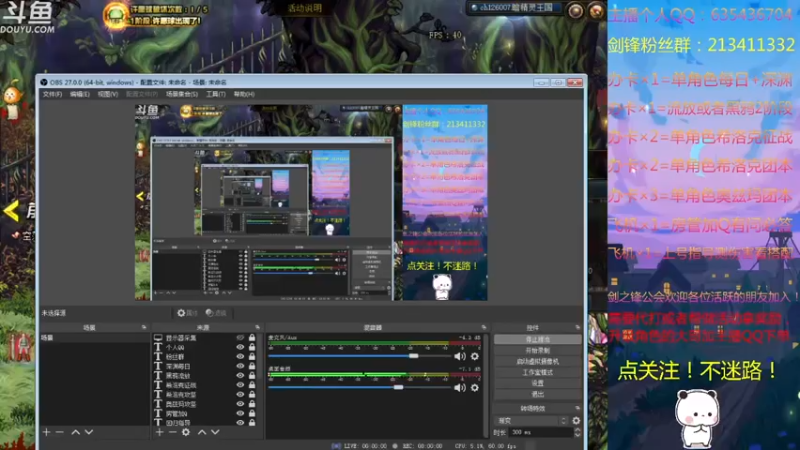Move the scene up in the Scenes panel

(x=76, y=432)
